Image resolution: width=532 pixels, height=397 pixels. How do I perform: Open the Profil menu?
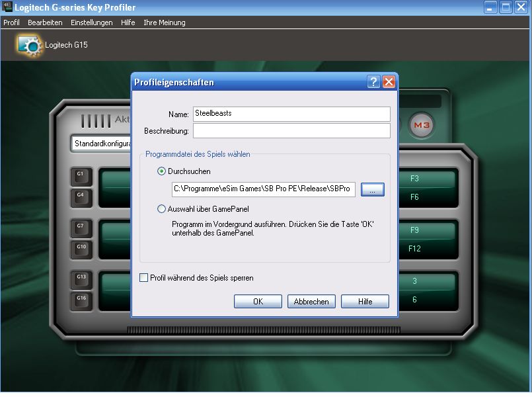tap(12, 22)
